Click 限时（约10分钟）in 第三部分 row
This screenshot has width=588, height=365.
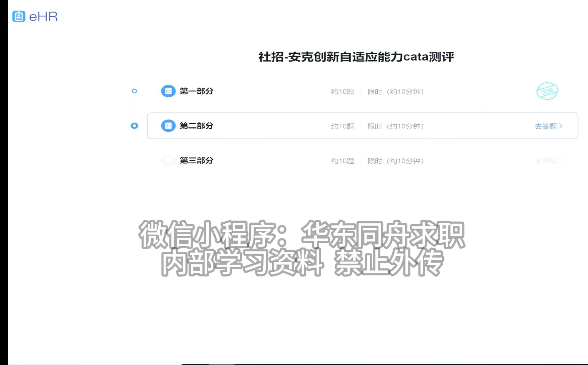coord(395,161)
